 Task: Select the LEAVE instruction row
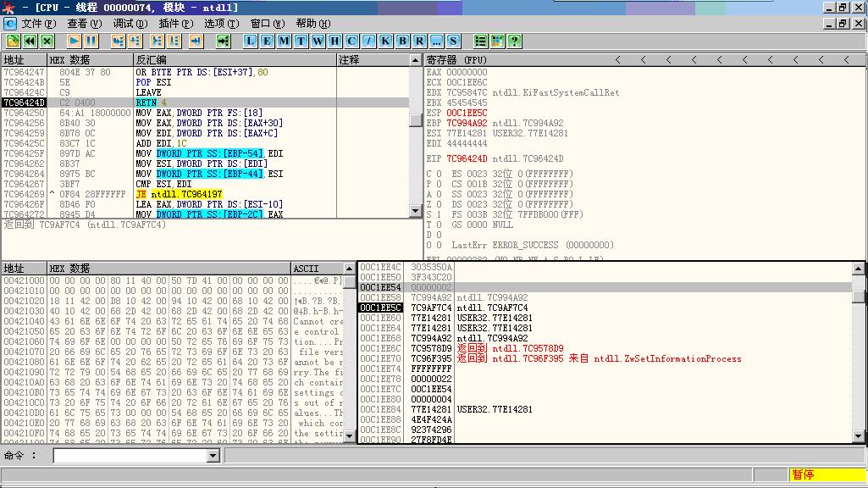pos(205,92)
